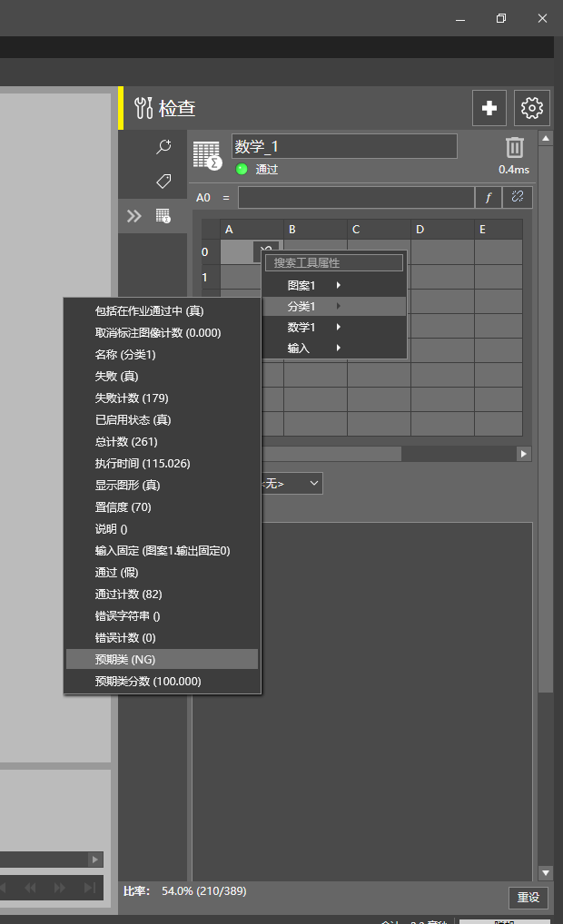
Task: Select 失败计数 (179) property
Action: pyautogui.click(x=163, y=398)
